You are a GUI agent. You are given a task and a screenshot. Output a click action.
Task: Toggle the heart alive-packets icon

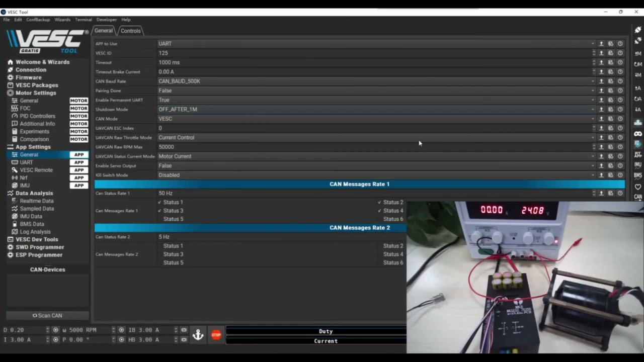click(x=638, y=187)
